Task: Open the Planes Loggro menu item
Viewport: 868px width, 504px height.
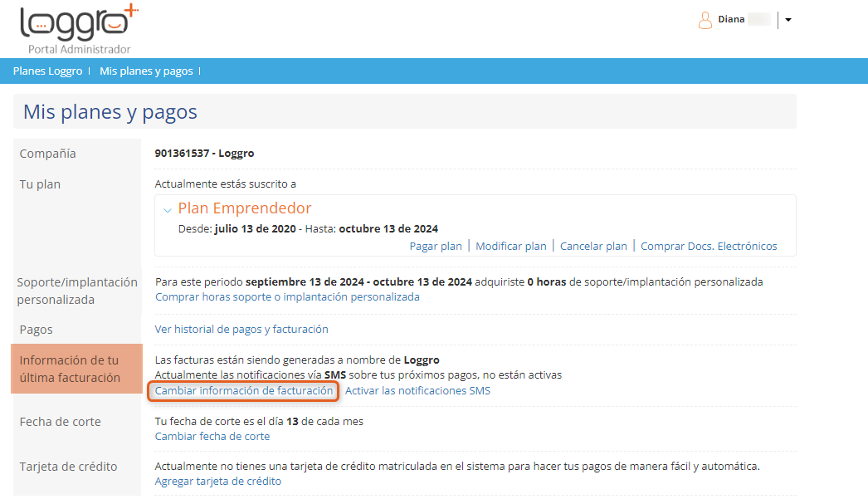Action: click(x=47, y=71)
